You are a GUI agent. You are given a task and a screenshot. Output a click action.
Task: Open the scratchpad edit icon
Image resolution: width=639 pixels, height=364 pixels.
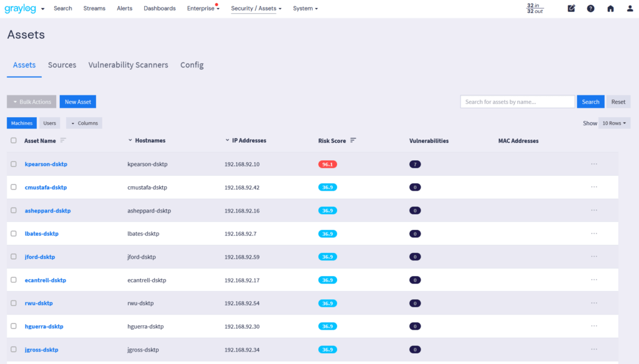coord(571,9)
